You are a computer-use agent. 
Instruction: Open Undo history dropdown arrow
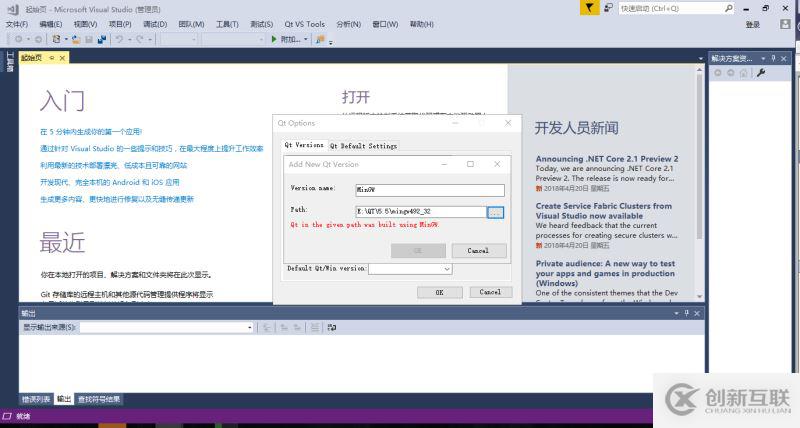[x=129, y=39]
